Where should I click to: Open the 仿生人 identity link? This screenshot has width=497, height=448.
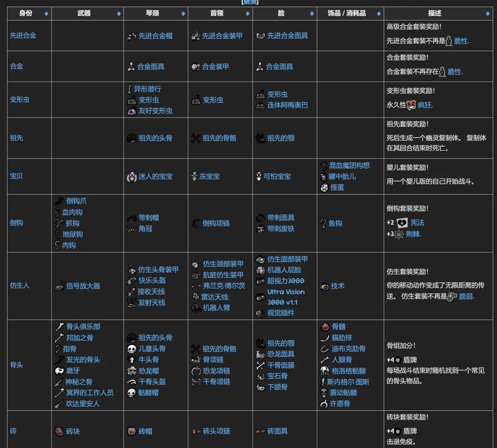click(x=20, y=286)
